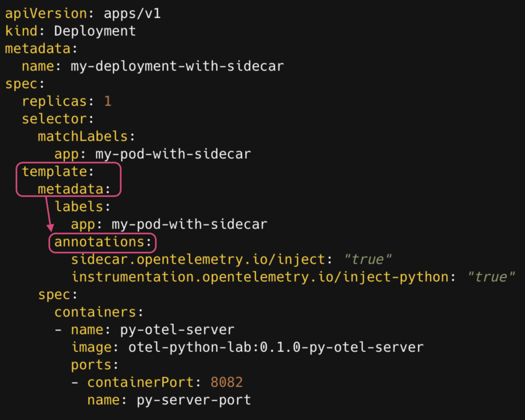Viewport: 525px width, 420px height.
Task: Click the py-server-port name value
Action: coord(193,400)
